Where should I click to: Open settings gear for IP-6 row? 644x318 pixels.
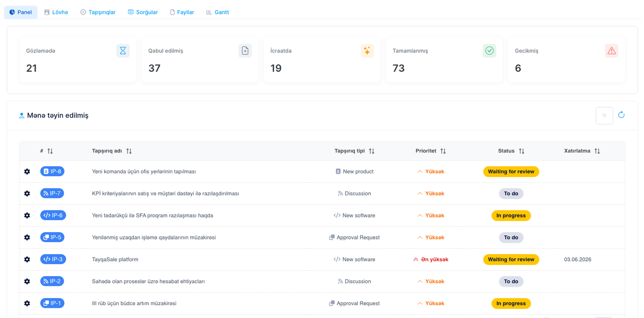(x=27, y=216)
